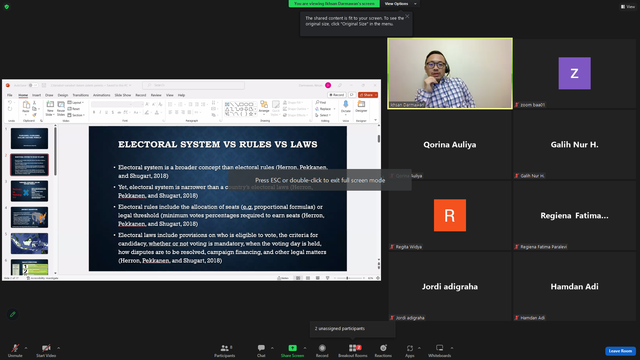This screenshot has height=360, width=640.
Task: Switch to PowerPoint Review tab
Action: 156,95
